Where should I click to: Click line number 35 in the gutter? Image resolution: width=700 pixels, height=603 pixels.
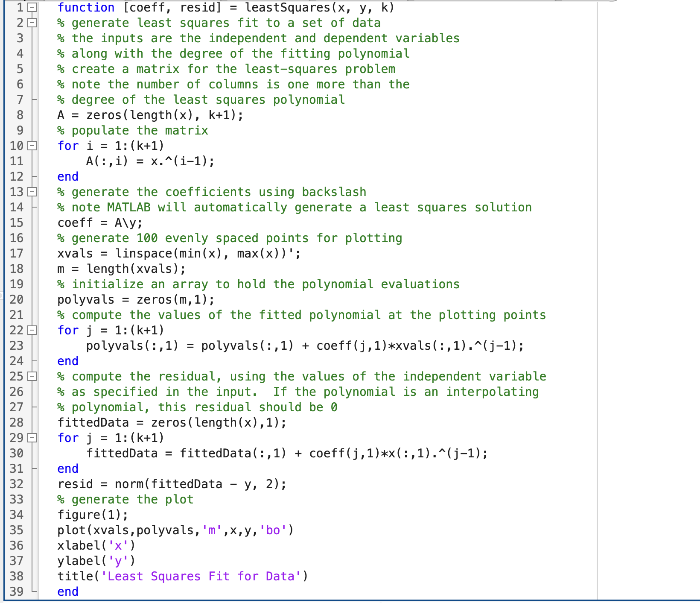click(16, 530)
